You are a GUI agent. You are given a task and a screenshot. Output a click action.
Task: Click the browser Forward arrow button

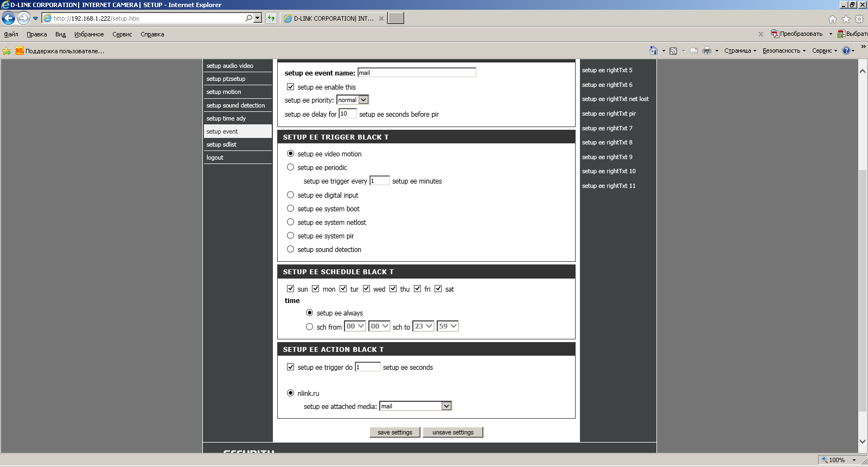pos(23,18)
